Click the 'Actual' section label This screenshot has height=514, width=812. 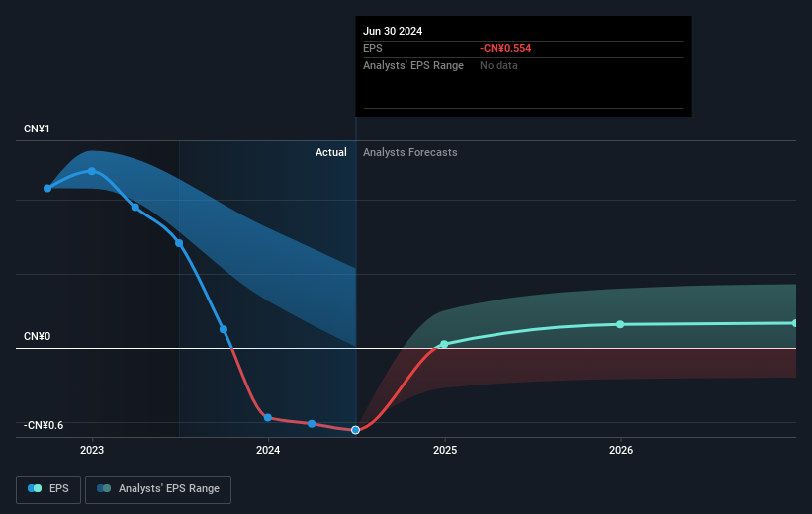(x=331, y=152)
